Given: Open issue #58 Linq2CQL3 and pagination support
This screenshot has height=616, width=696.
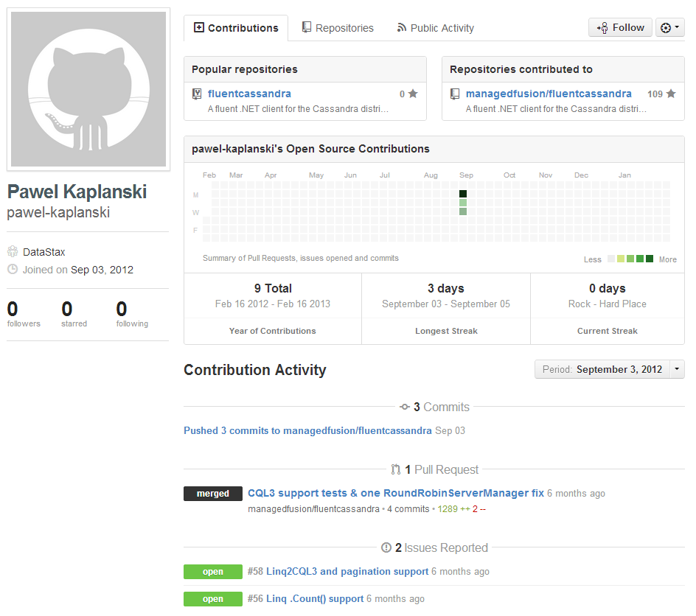Looking at the screenshot, I should point(347,571).
